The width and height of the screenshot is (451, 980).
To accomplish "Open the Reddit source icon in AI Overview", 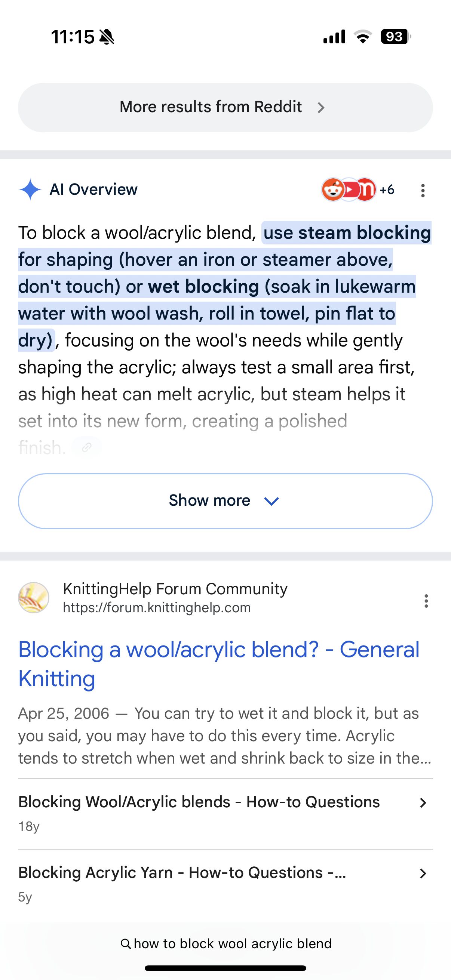I will [x=332, y=189].
